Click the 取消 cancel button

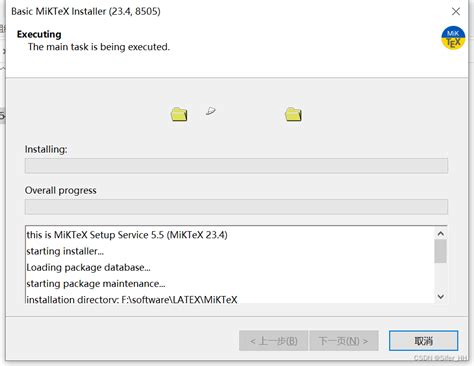423,341
